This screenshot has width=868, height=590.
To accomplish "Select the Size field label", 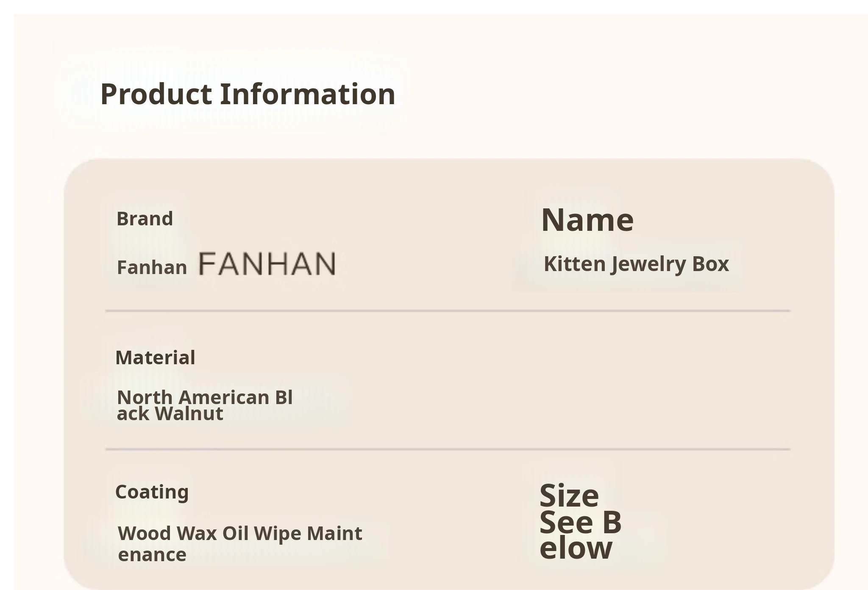I will (x=569, y=496).
